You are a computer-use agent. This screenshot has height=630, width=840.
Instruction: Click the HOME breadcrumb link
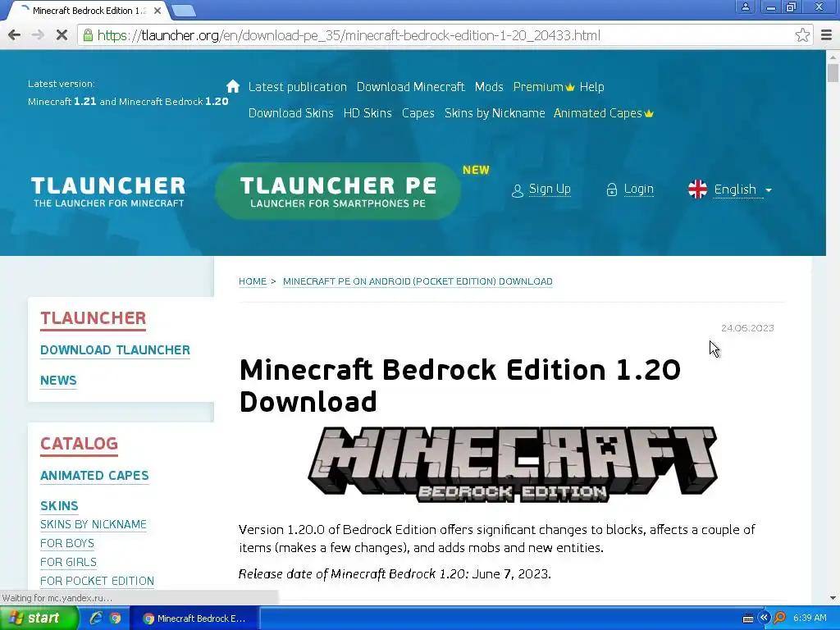[x=253, y=281]
